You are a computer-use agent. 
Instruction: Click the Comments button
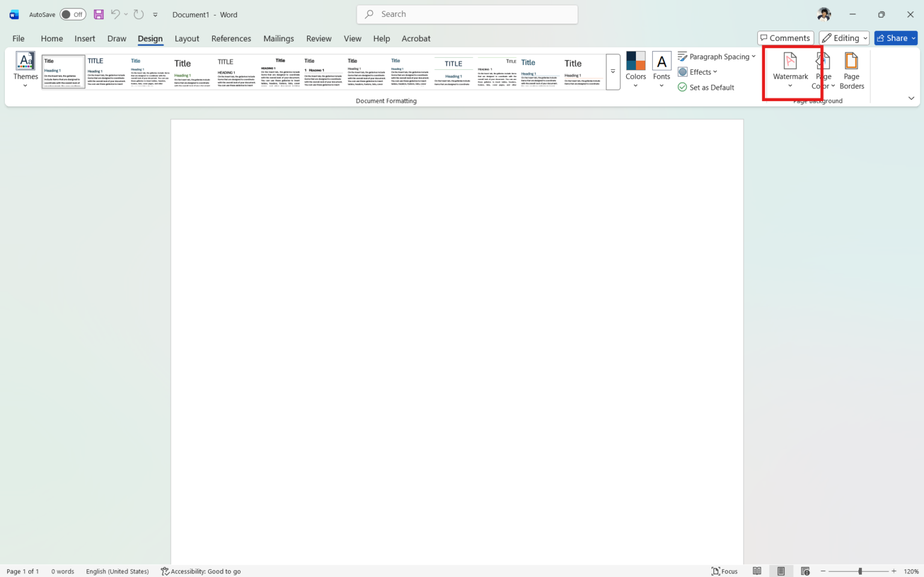(x=785, y=38)
